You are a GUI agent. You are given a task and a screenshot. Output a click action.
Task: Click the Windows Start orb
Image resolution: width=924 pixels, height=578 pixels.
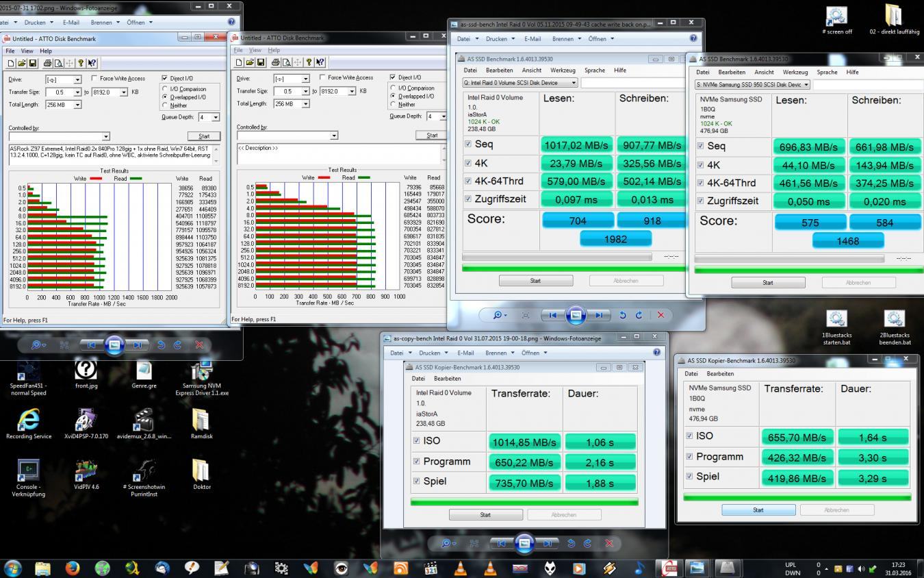point(12,568)
